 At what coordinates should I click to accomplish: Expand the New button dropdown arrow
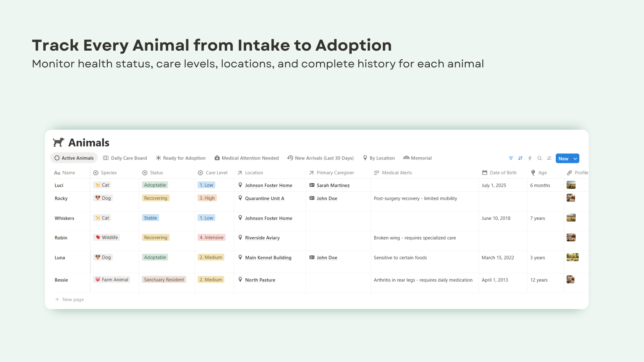[x=575, y=159]
